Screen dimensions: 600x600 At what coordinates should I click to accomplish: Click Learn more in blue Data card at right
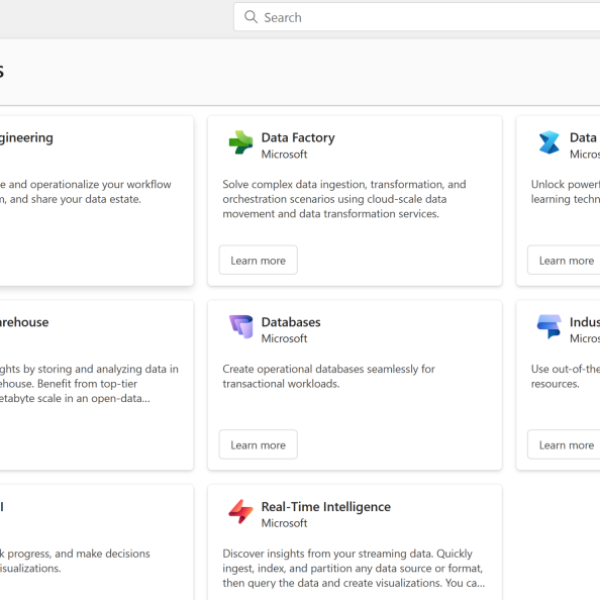(564, 260)
